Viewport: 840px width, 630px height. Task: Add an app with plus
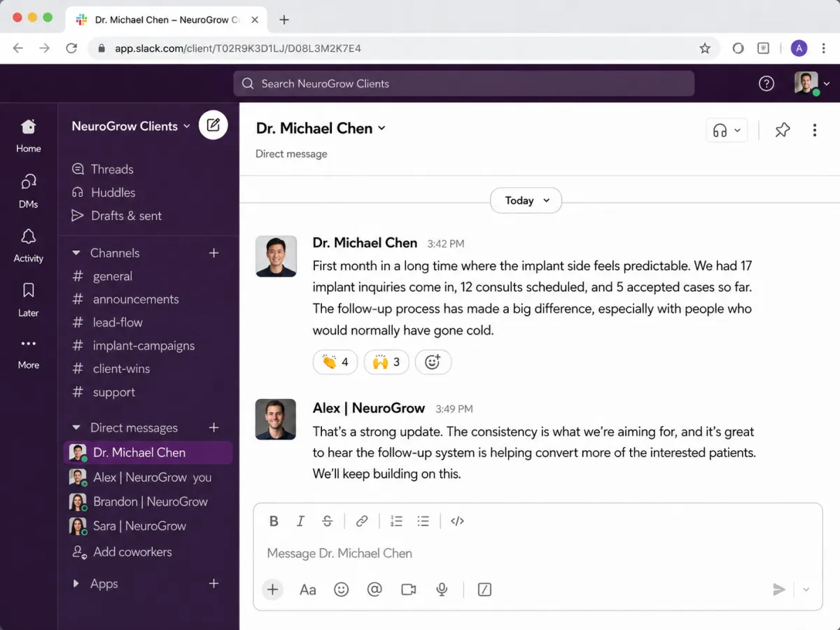click(214, 583)
